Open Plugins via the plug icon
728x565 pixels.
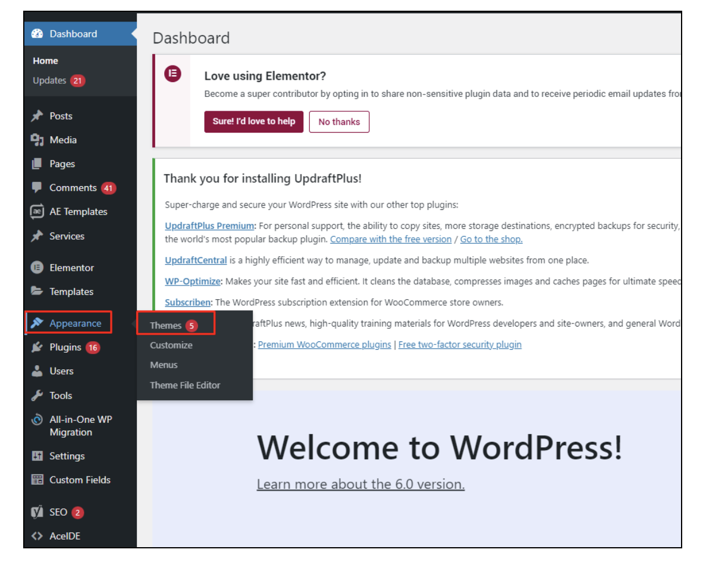(x=36, y=347)
